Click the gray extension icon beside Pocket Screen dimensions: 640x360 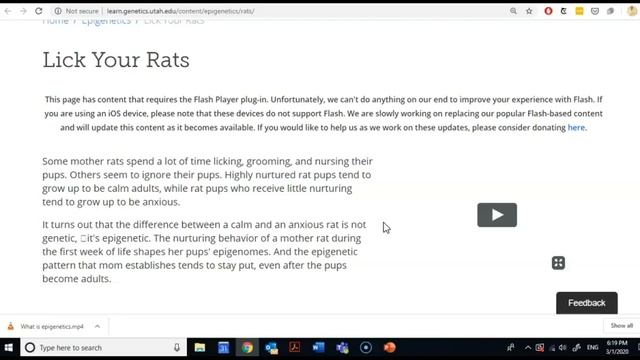(610, 11)
